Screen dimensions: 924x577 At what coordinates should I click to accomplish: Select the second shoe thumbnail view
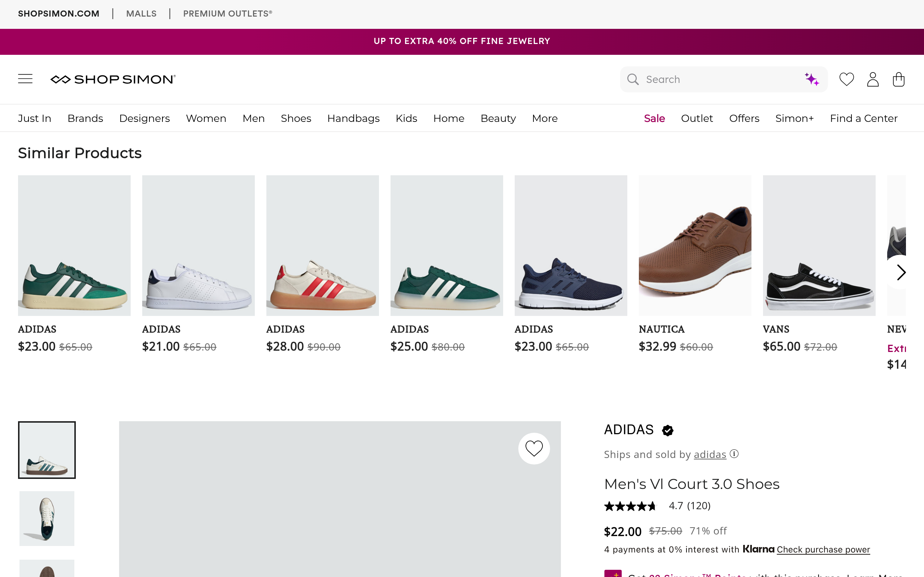coord(47,518)
